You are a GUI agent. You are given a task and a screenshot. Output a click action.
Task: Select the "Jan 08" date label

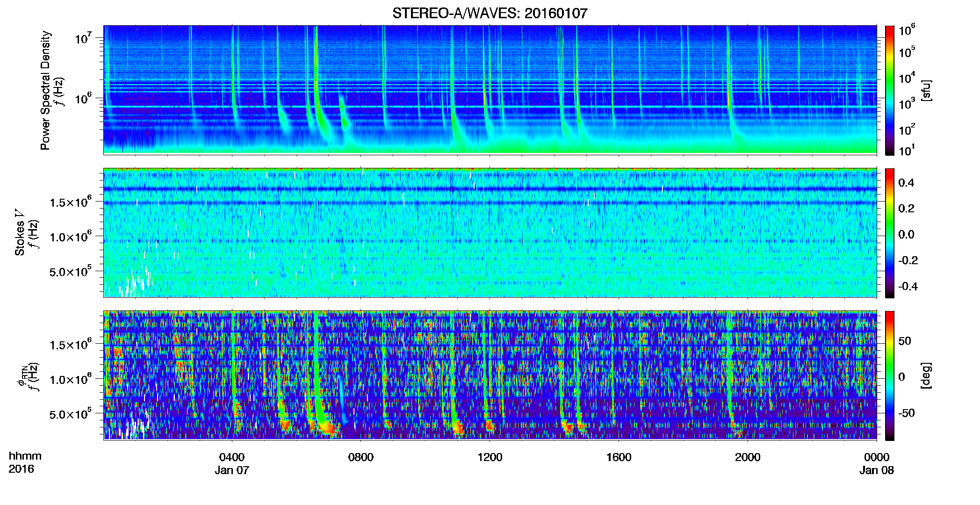(877, 470)
